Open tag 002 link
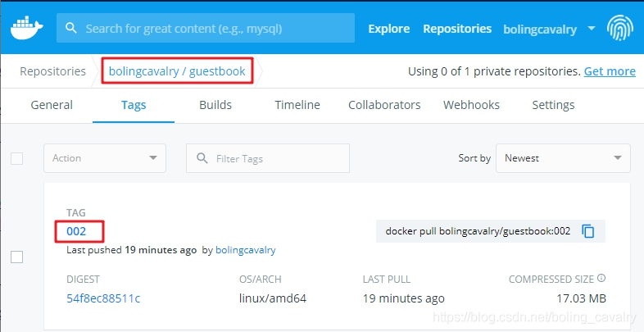Screen dimensions: 644x332 [76, 231]
